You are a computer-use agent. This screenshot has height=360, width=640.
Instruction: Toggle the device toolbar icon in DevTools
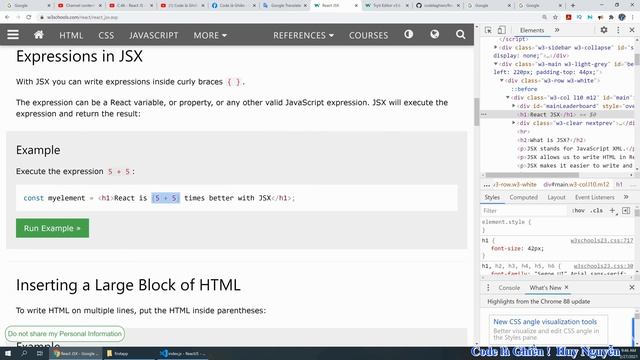pyautogui.click(x=502, y=30)
